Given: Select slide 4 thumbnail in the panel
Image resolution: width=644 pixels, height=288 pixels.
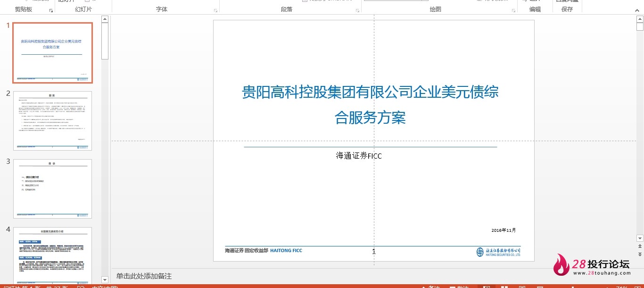Looking at the screenshot, I should click(x=53, y=255).
